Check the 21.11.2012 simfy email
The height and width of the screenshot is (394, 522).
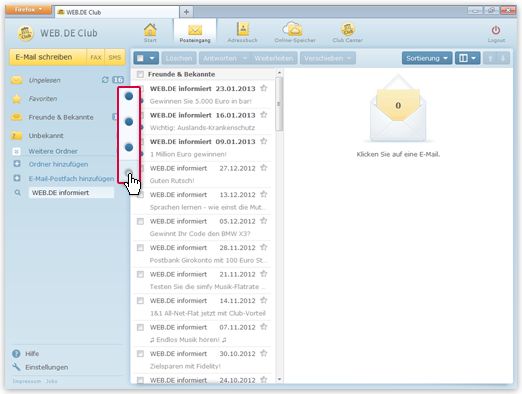[140, 274]
